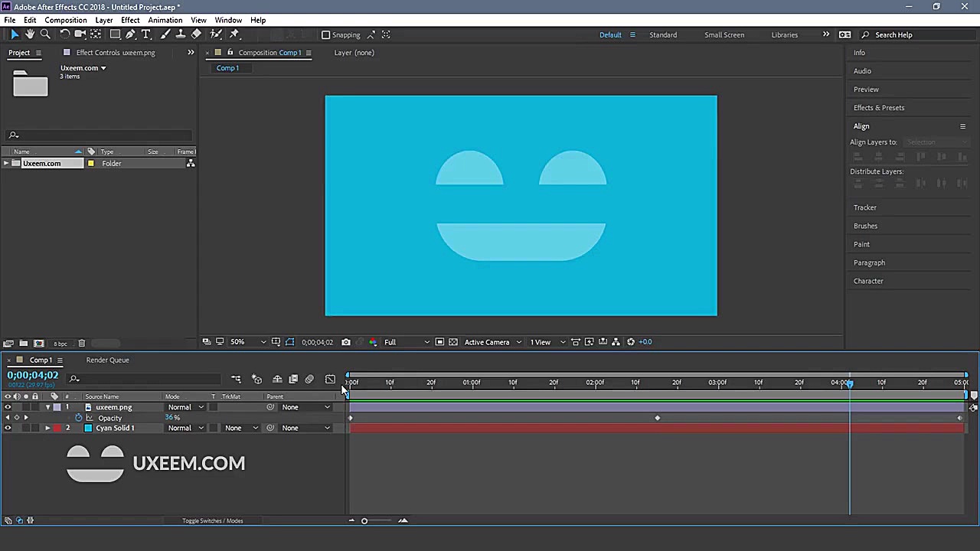980x551 pixels.
Task: Open the 50% magnification dropdown
Action: 248,342
